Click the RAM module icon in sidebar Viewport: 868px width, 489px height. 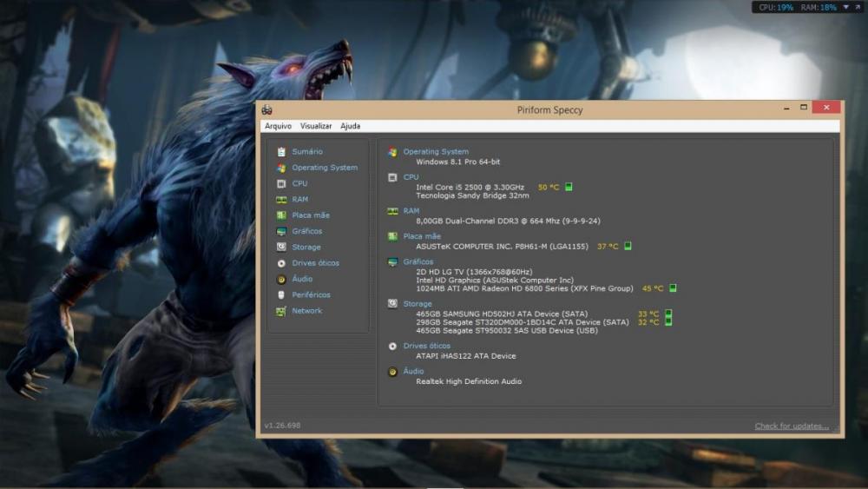[281, 200]
